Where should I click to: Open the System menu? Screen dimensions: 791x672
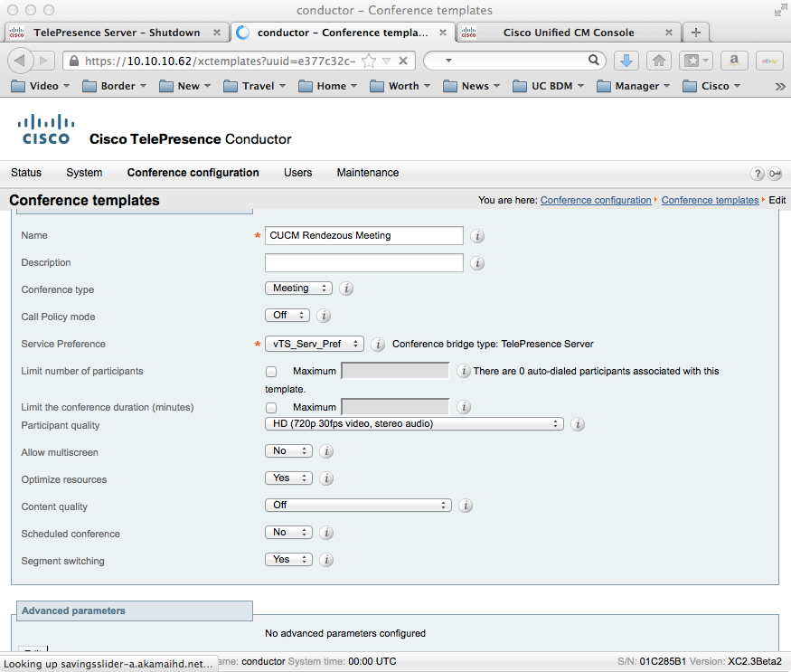pyautogui.click(x=84, y=173)
